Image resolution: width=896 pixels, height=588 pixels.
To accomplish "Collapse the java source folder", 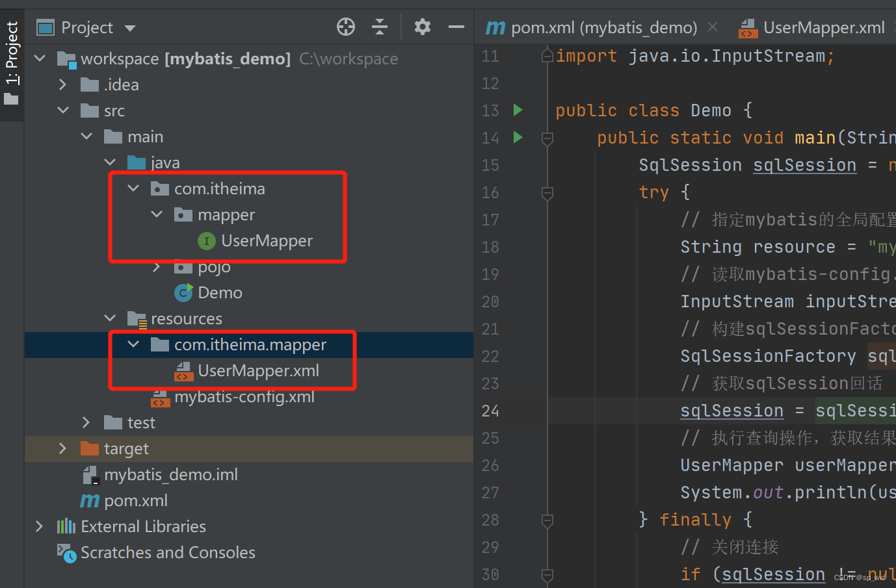I will click(110, 162).
